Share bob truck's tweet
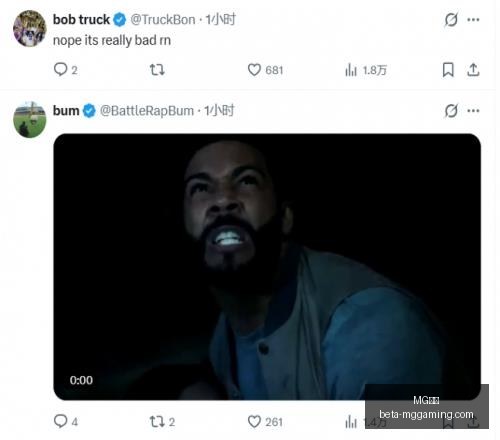Viewport: 500px width, 440px height. [x=473, y=70]
